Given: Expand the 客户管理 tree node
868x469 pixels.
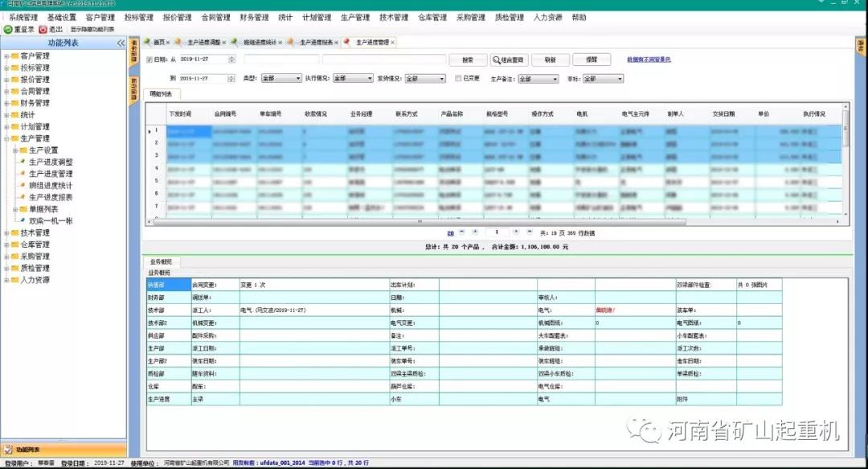Looking at the screenshot, I should point(6,56).
